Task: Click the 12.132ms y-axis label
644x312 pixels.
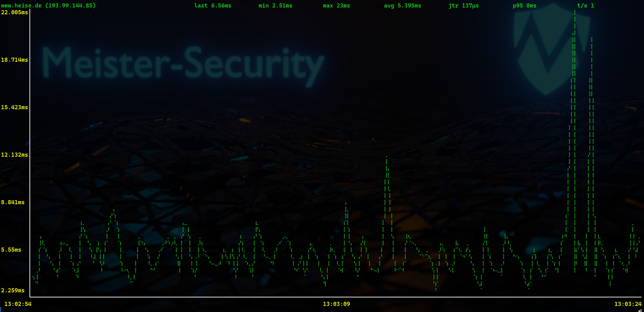Action: click(15, 155)
